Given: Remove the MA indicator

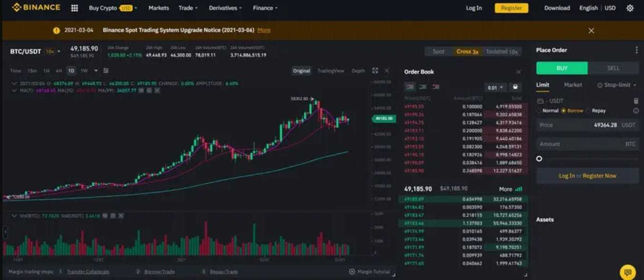Looking at the screenshot, I should pos(157,90).
